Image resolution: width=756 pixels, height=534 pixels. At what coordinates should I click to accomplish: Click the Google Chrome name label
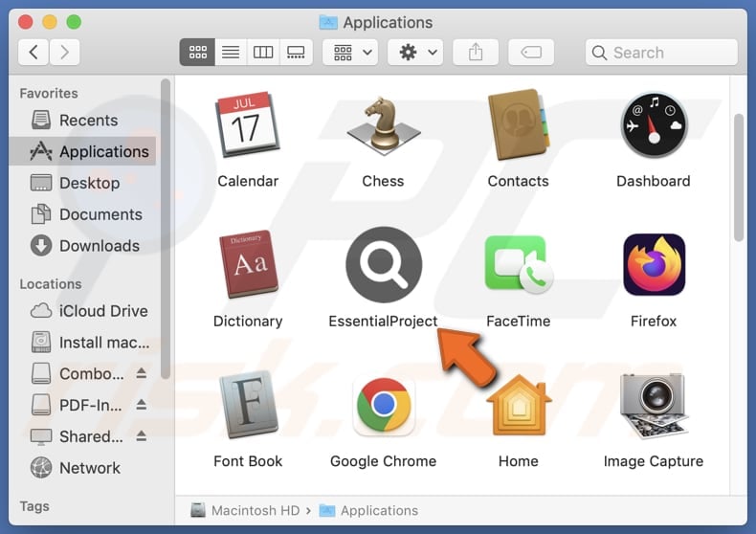click(384, 461)
